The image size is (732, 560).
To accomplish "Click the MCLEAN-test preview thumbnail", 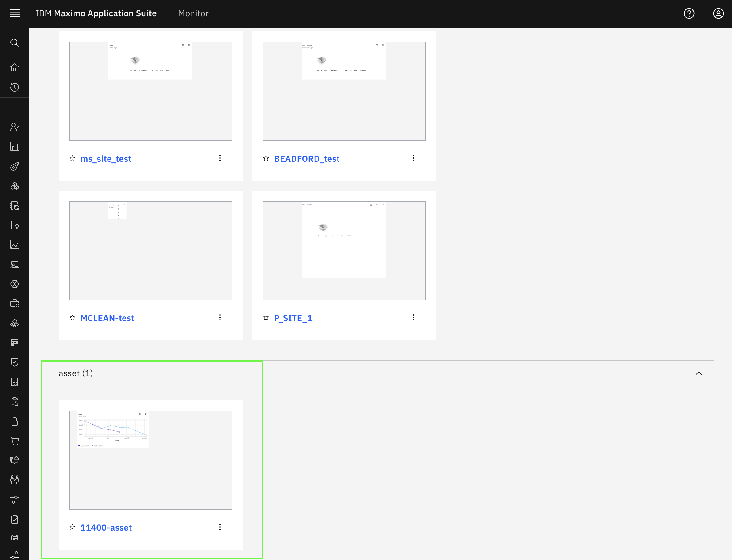I will click(151, 251).
